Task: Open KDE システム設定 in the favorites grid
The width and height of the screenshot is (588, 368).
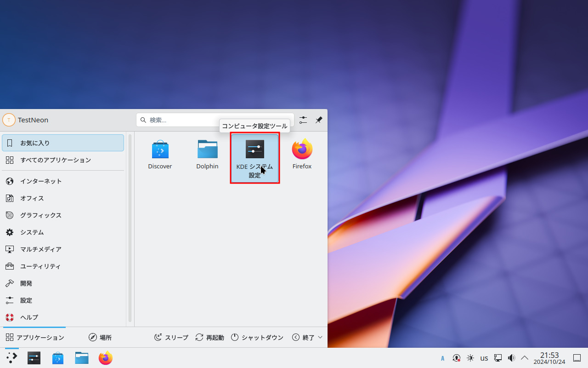Action: pyautogui.click(x=254, y=158)
